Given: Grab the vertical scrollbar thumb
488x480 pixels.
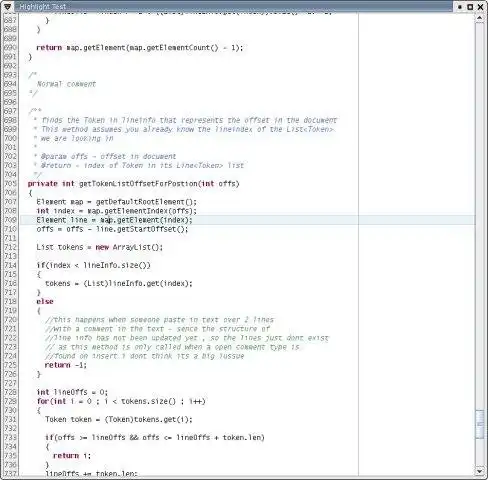Looking at the screenshot, I should tap(480, 424).
